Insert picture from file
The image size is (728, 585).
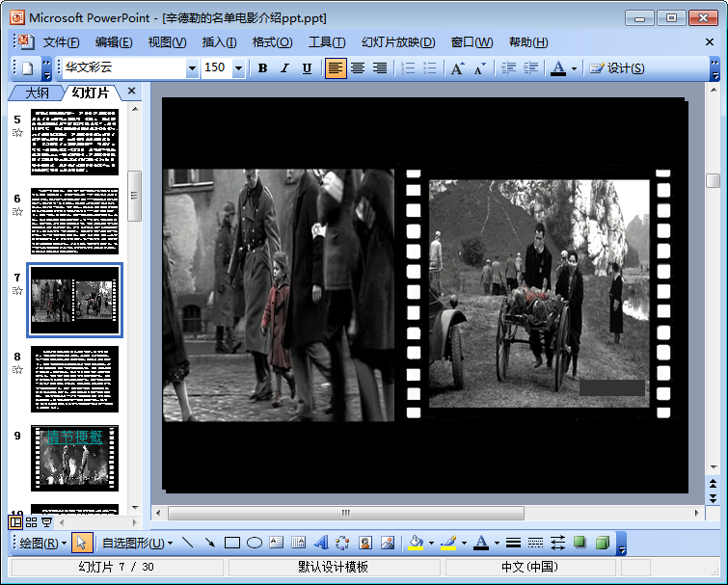(388, 543)
